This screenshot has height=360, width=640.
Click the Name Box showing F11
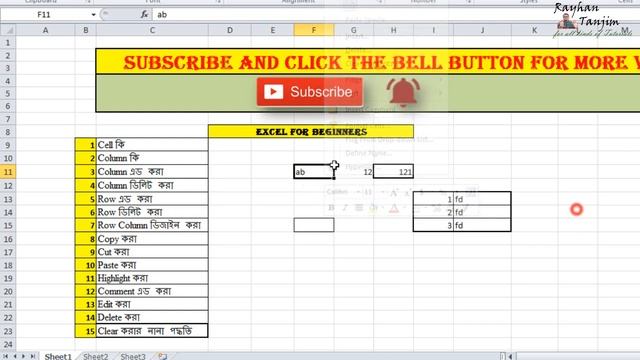click(x=44, y=15)
